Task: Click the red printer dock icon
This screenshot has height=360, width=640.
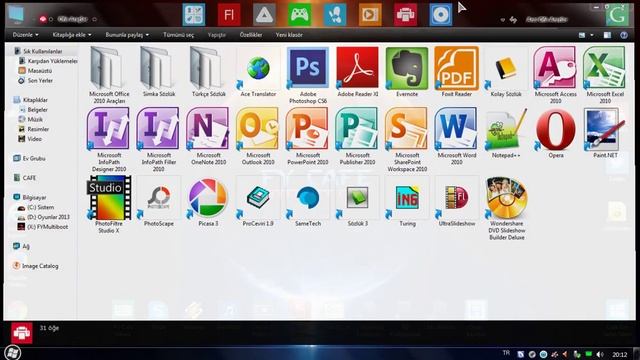Action: [x=405, y=15]
